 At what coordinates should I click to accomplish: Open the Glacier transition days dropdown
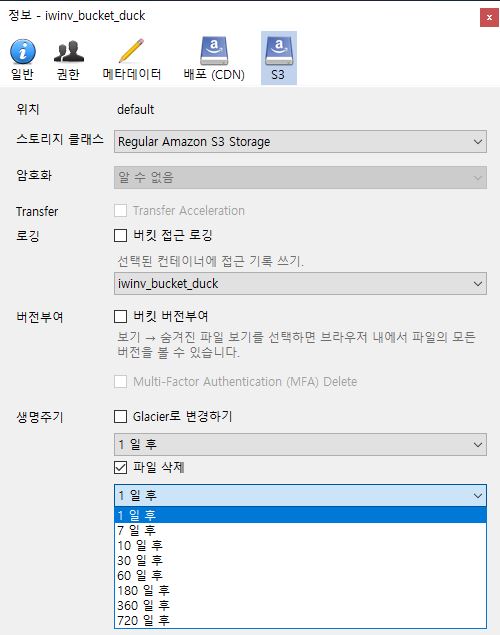coord(300,444)
